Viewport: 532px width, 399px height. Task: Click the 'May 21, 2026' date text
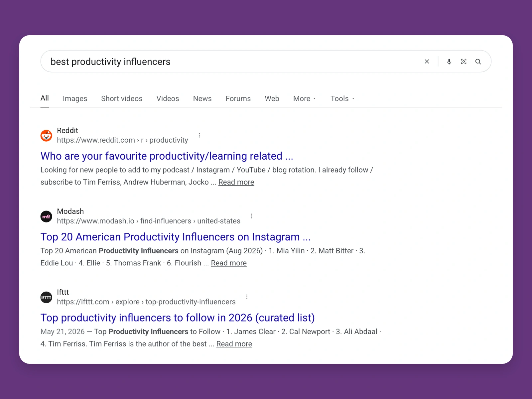[x=63, y=332]
